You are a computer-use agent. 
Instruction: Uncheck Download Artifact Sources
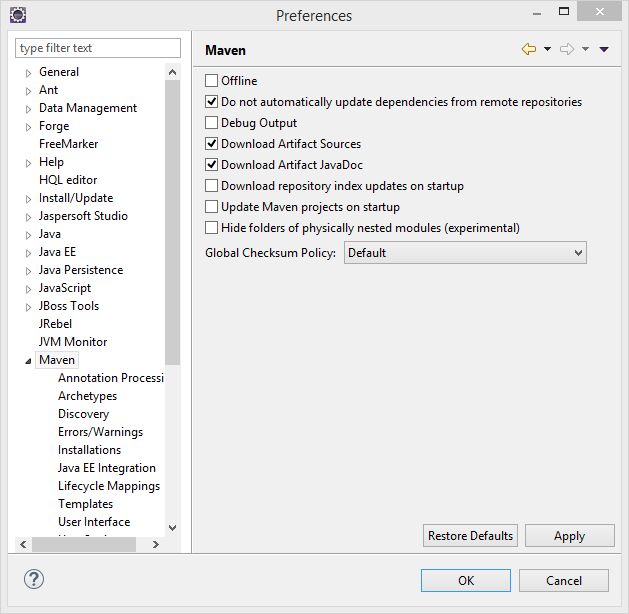[211, 144]
